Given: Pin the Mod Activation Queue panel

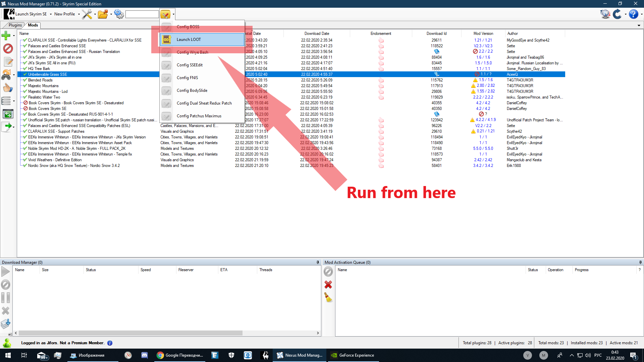Looking at the screenshot, I should point(640,262).
